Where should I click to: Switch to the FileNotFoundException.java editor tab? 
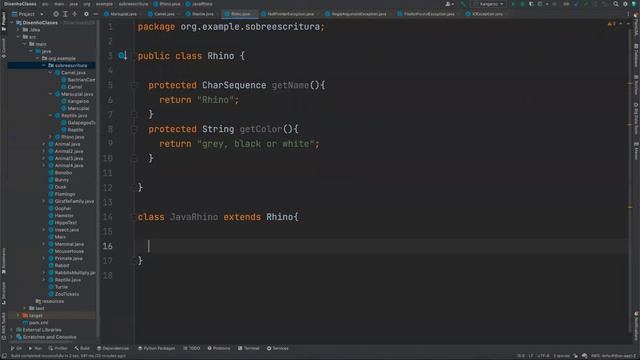[x=426, y=14]
